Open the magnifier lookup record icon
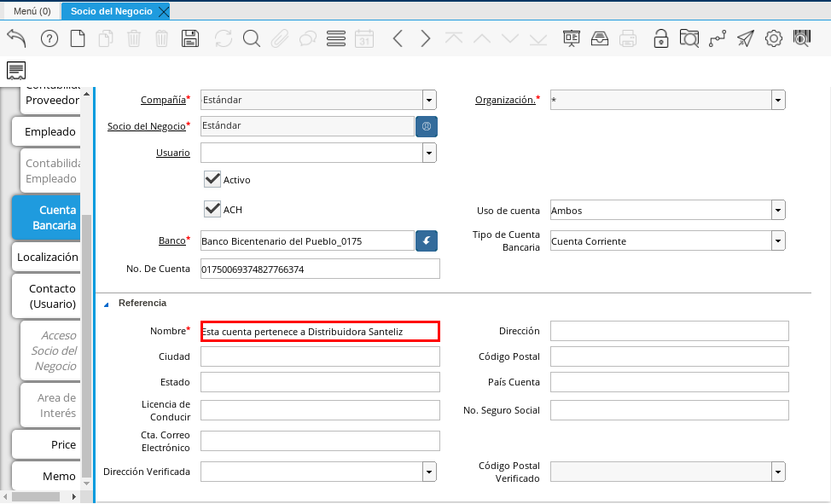This screenshot has height=504, width=831. 251,38
